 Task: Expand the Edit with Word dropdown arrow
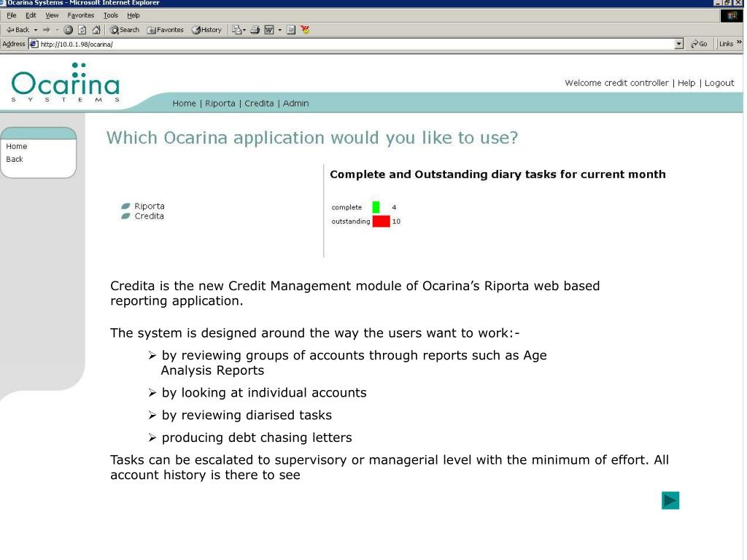tap(279, 30)
